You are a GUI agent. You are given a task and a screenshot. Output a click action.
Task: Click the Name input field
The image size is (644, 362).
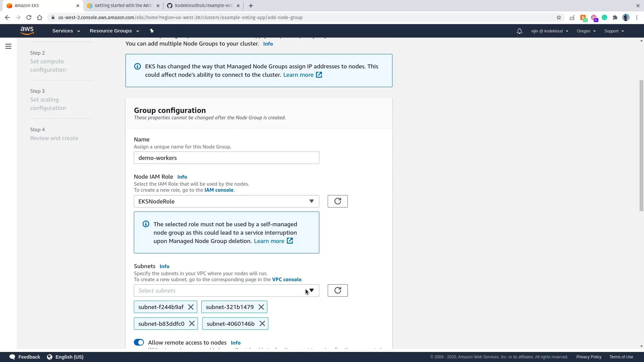[226, 158]
